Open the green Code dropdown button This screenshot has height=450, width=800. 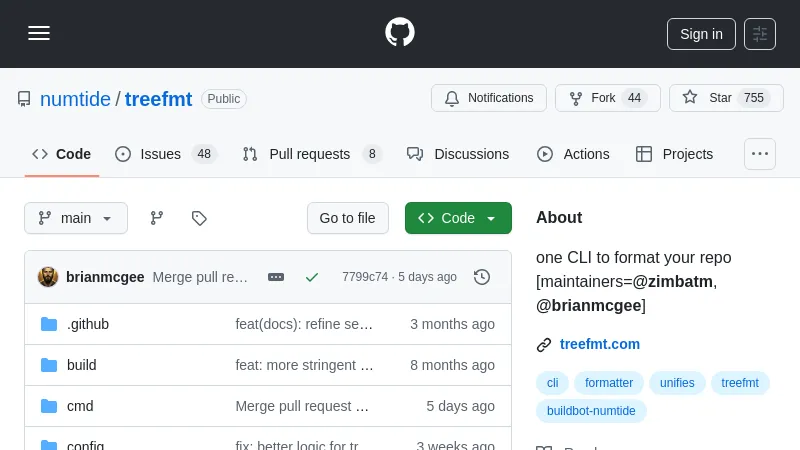458,218
